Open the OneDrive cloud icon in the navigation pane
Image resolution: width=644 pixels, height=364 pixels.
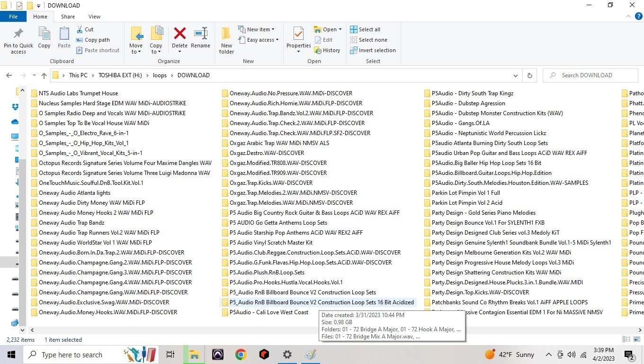(x=15, y=122)
